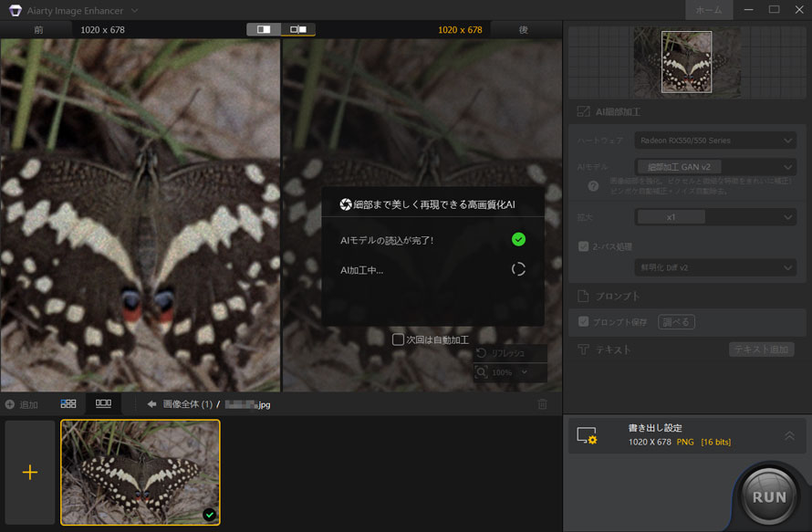Click the back arrow before 画像全体
Screen dimensions: 812x532
[152, 404]
